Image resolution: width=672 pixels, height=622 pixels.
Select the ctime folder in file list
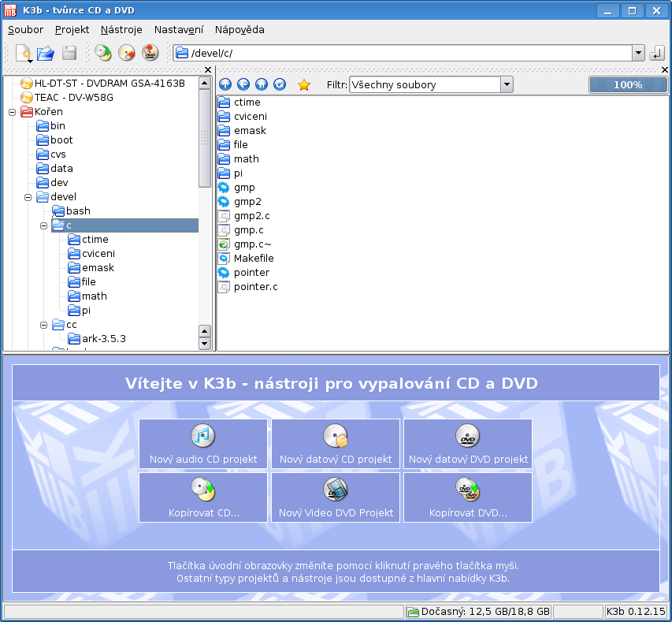239,102
